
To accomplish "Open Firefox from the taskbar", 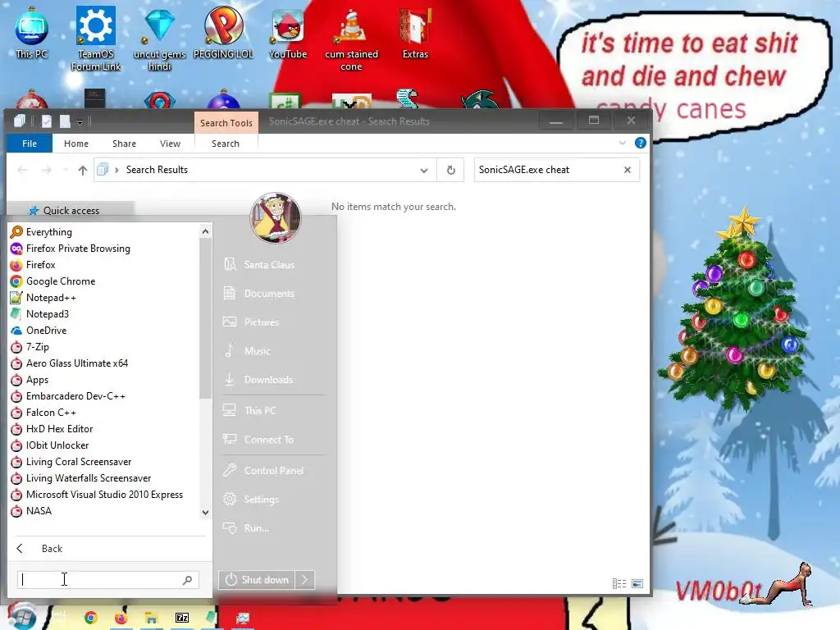I will tap(121, 619).
